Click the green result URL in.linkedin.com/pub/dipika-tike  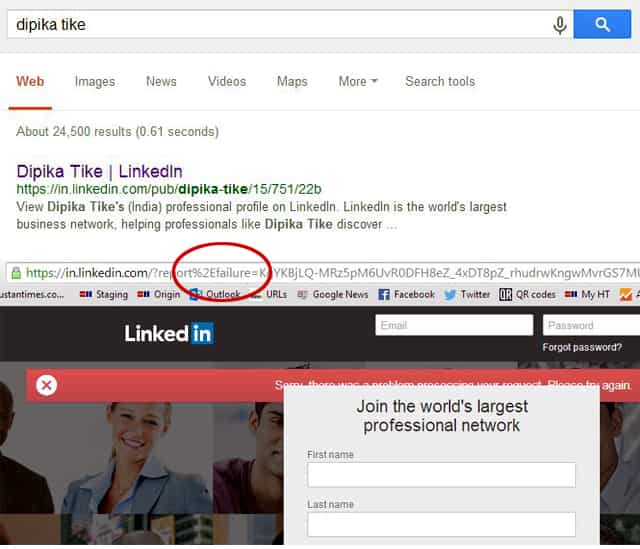pyautogui.click(x=169, y=189)
